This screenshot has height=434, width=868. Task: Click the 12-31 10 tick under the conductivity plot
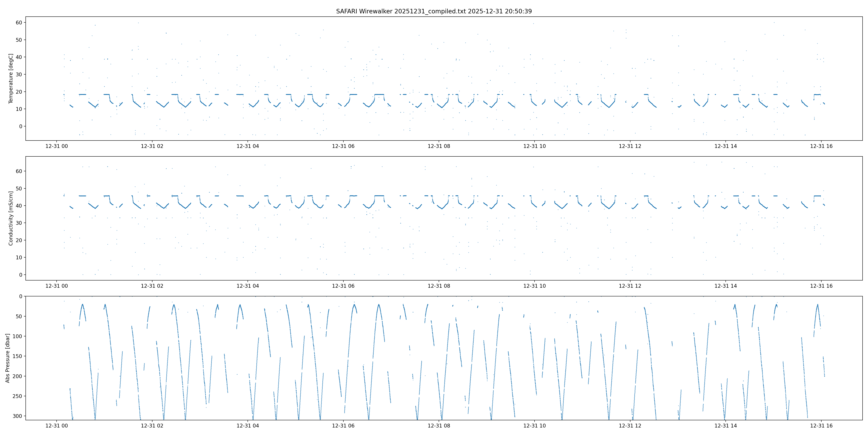[x=534, y=286]
